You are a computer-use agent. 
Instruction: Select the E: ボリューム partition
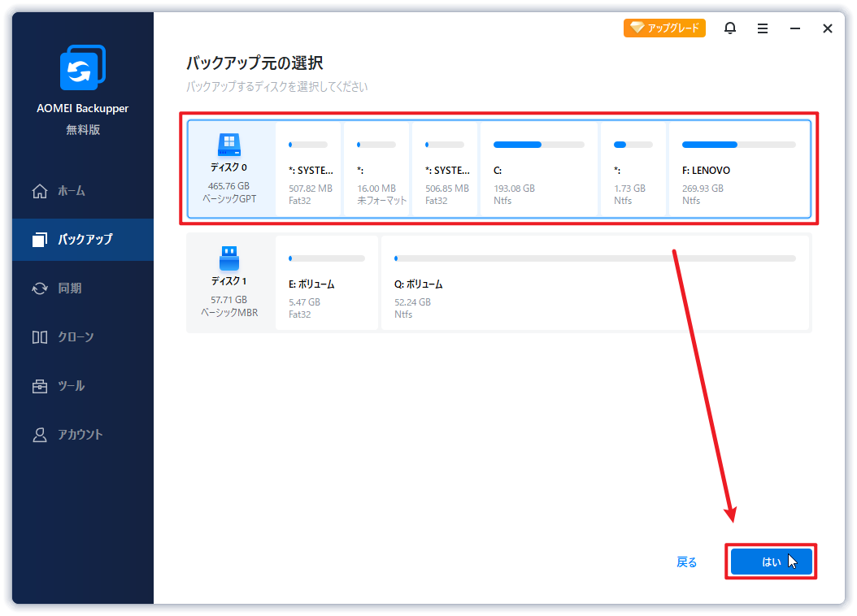click(x=326, y=284)
